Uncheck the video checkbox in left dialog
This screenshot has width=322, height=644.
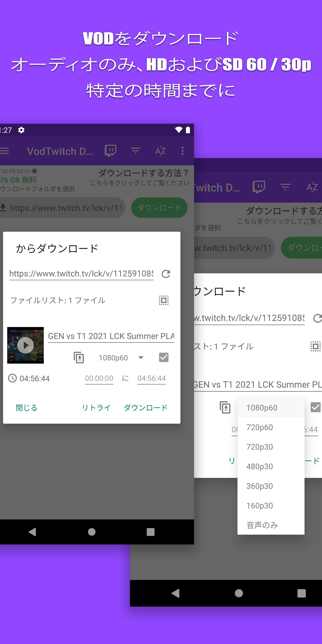pyautogui.click(x=164, y=357)
